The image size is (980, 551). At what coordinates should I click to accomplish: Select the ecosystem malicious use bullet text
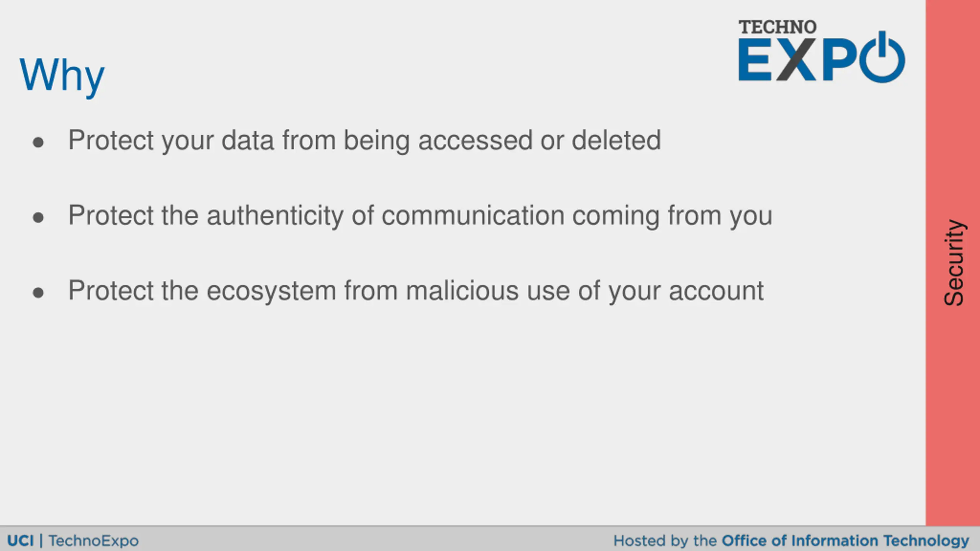416,291
